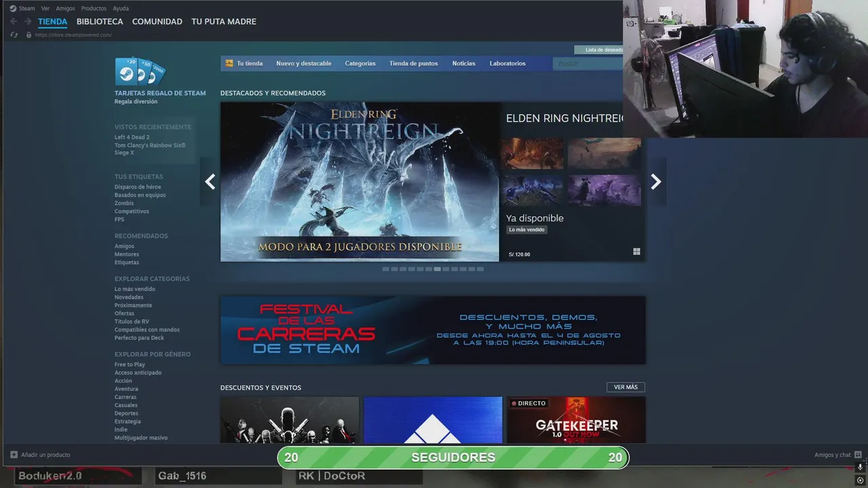The image size is (868, 488).
Task: Click the page reload icon
Action: tap(14, 35)
